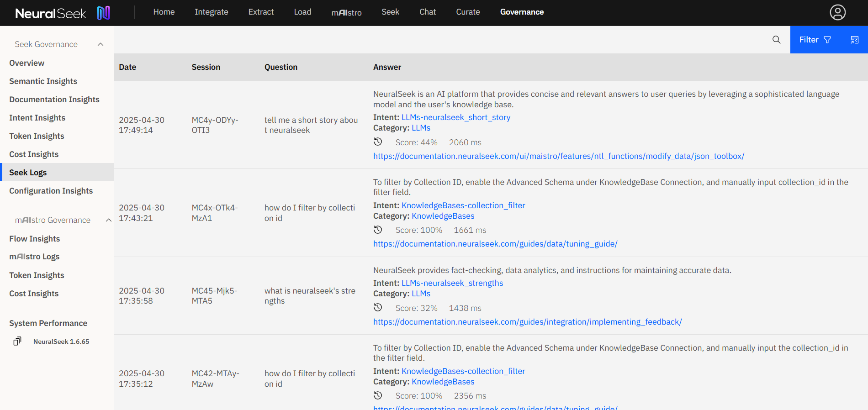Click question 'tell me a short story about neuralseek'
Screen dimensions: 868x410
311,125
